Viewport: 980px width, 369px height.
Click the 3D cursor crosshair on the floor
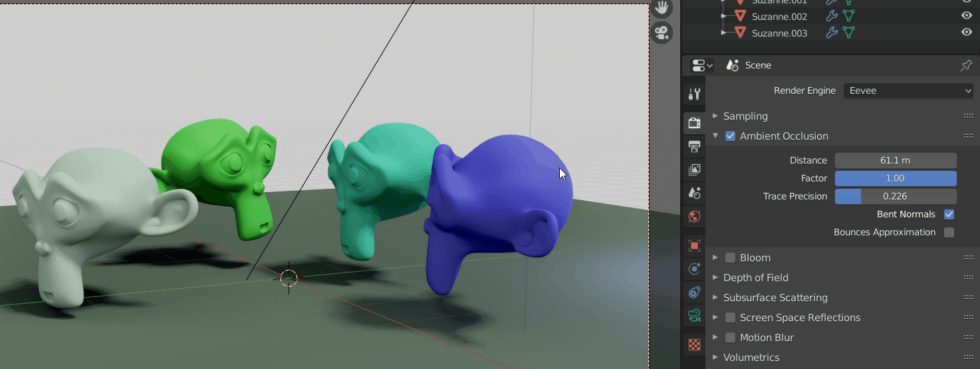[x=289, y=278]
